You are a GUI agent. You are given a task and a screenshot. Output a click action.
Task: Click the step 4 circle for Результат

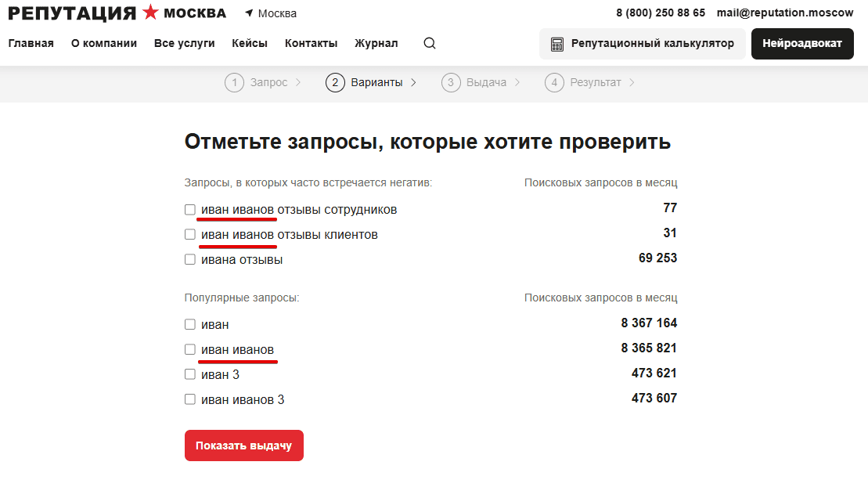click(x=554, y=82)
